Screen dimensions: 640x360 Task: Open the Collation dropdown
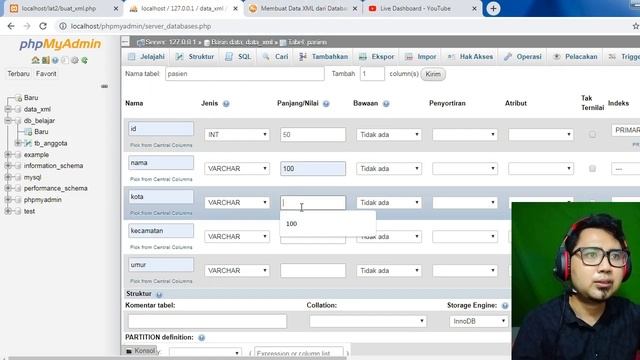tap(368, 321)
